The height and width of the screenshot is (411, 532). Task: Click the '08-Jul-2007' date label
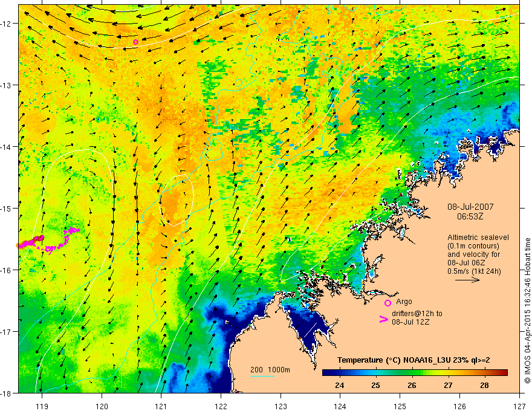click(x=470, y=207)
